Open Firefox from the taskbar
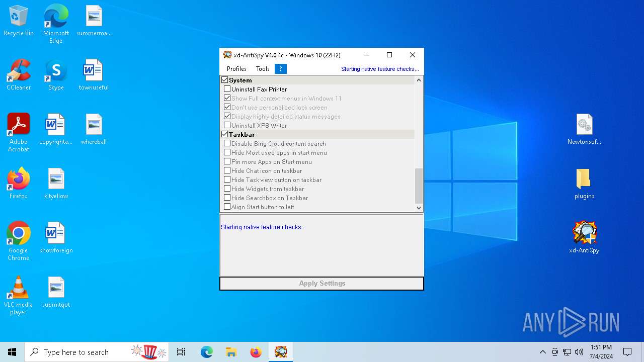644x362 pixels. (256, 352)
